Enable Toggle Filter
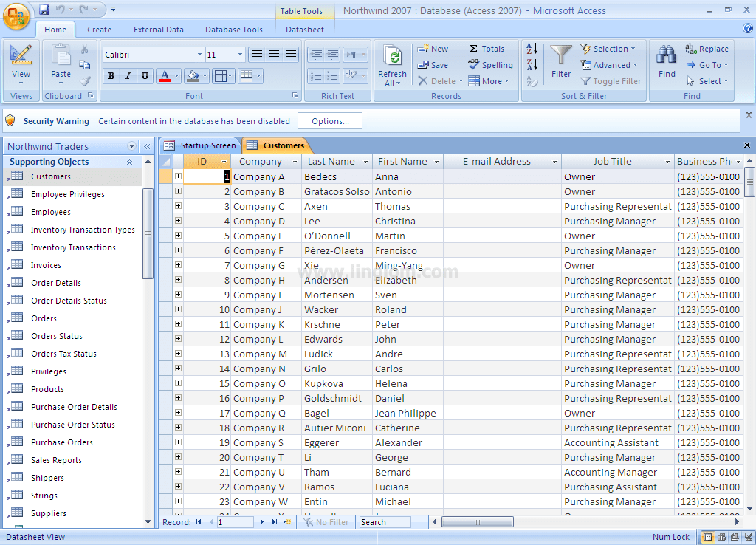 coord(611,81)
